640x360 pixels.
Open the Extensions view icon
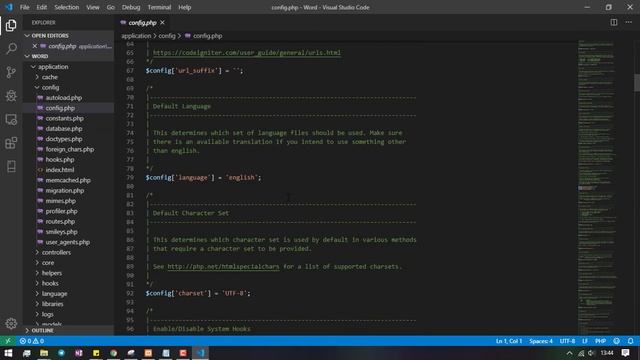(x=11, y=143)
